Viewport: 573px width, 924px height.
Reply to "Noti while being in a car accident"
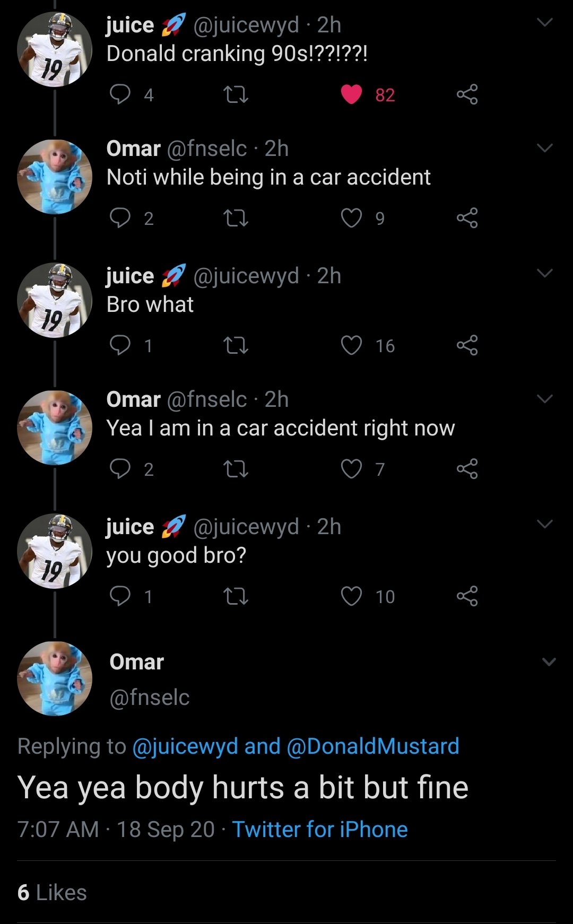pyautogui.click(x=120, y=218)
